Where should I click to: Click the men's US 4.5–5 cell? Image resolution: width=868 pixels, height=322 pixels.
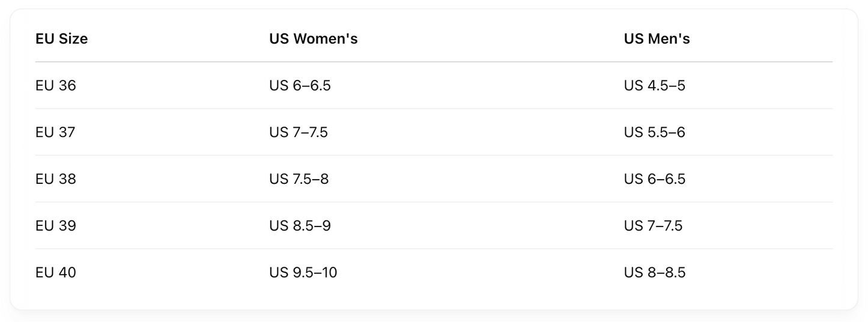(x=654, y=86)
